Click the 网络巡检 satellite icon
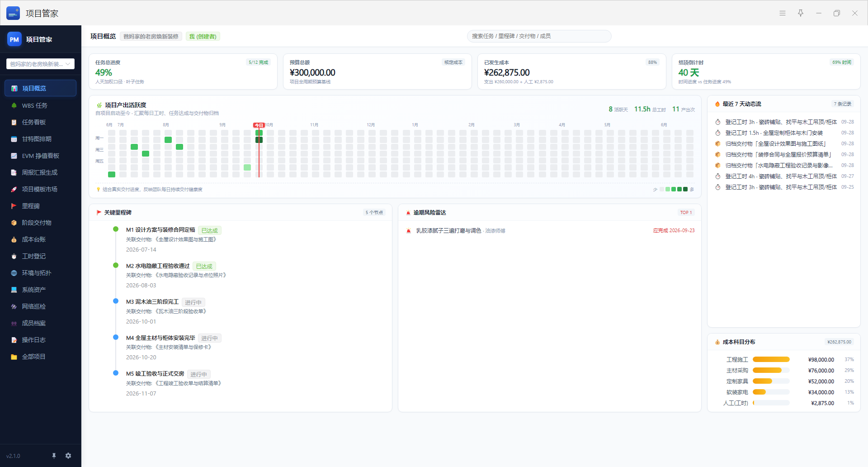 pos(14,306)
